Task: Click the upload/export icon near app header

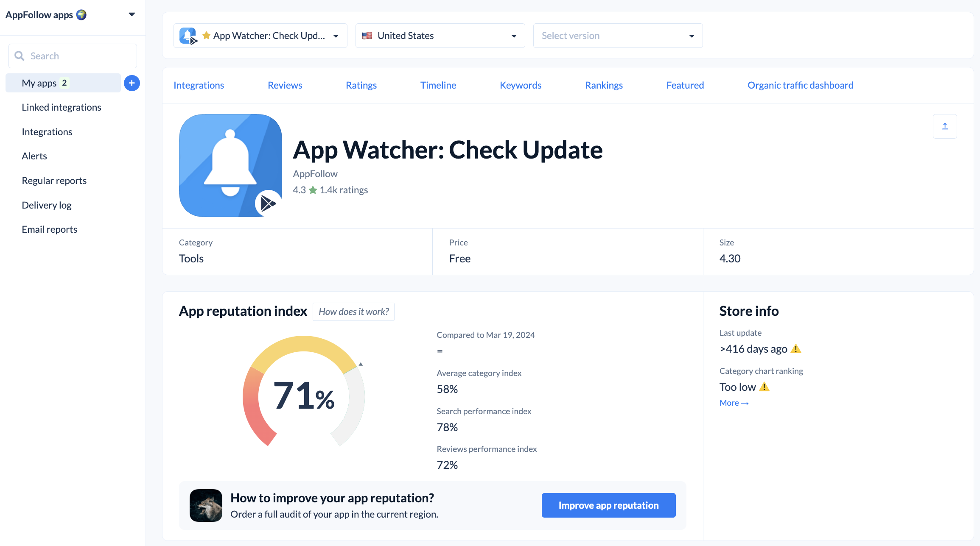Action: tap(945, 126)
